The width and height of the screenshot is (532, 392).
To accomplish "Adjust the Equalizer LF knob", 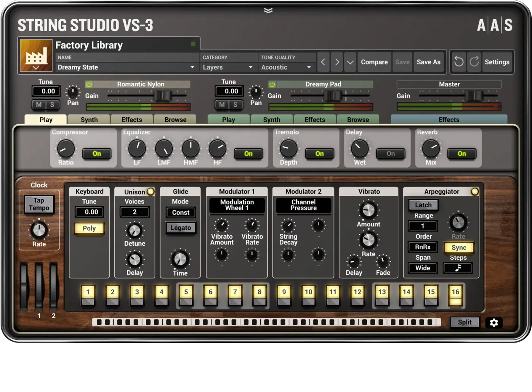I will [137, 149].
